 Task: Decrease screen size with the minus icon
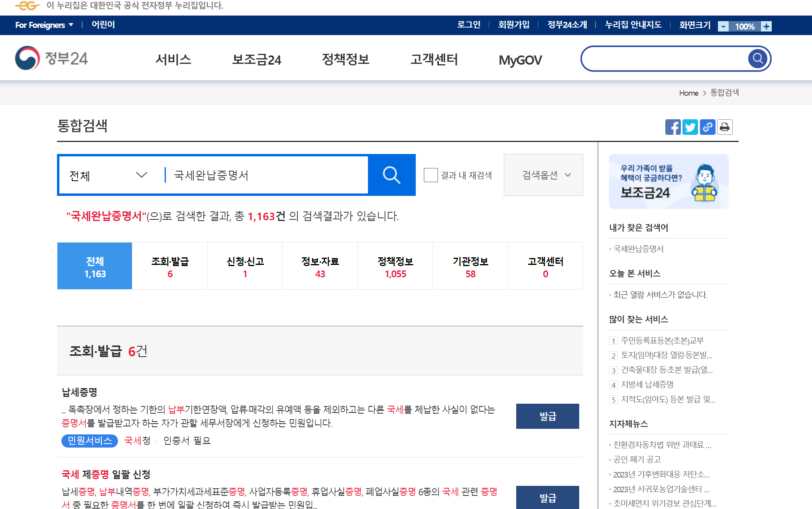[724, 26]
